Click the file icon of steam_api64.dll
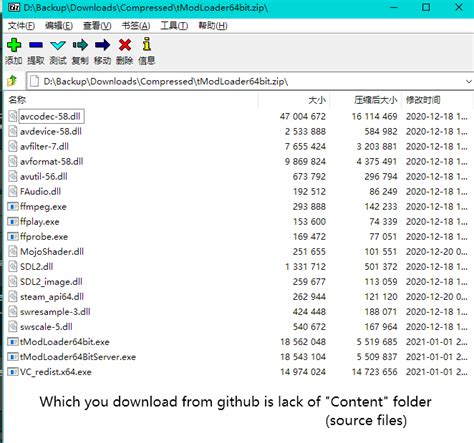 coord(13,297)
